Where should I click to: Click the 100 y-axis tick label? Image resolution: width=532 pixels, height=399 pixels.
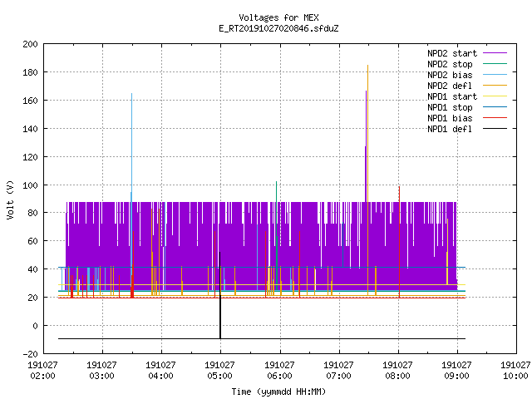click(30, 185)
